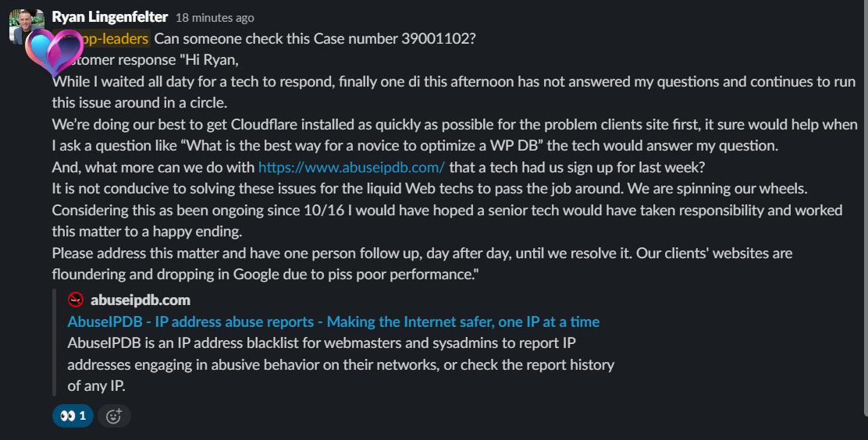The image size is (868, 440).
Task: Click the "18 minutes ago" timestamp
Action: coord(215,18)
